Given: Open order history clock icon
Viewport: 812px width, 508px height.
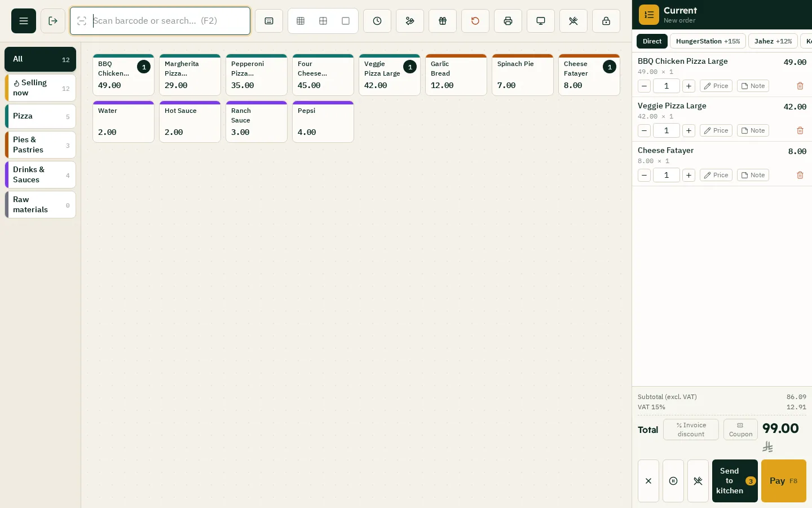Looking at the screenshot, I should [377, 21].
